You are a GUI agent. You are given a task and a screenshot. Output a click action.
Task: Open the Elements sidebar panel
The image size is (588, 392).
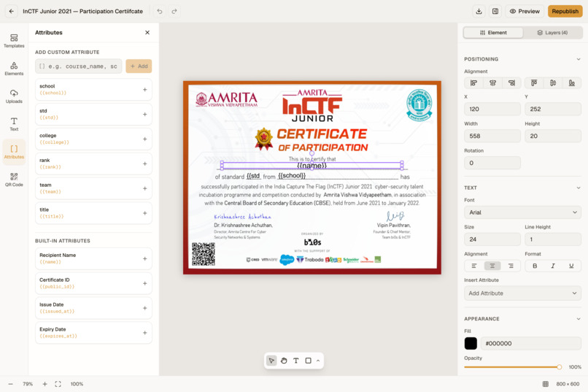click(14, 69)
